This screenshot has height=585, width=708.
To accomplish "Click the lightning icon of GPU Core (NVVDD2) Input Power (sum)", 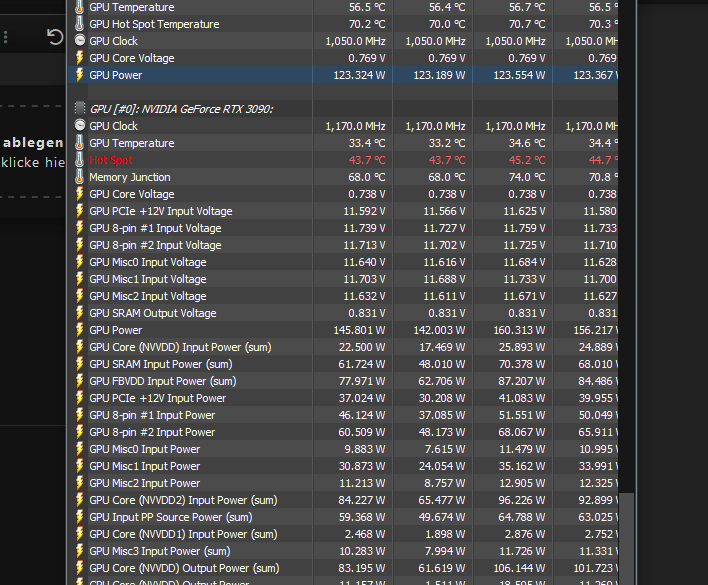I will 79,500.
